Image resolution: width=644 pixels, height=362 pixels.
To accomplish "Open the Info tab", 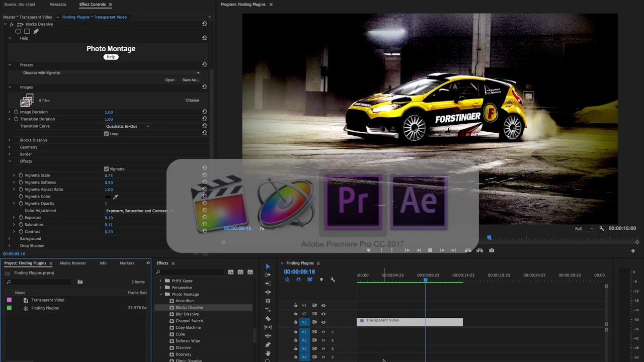I will (103, 263).
